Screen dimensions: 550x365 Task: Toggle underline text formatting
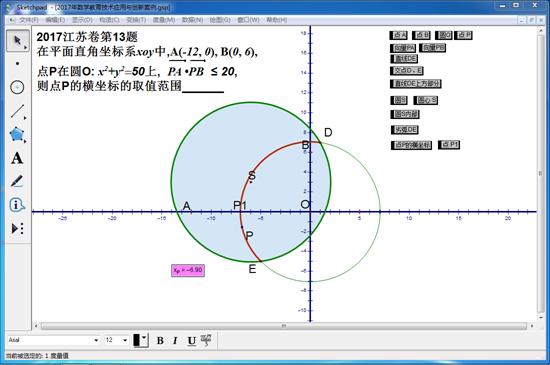tap(192, 340)
